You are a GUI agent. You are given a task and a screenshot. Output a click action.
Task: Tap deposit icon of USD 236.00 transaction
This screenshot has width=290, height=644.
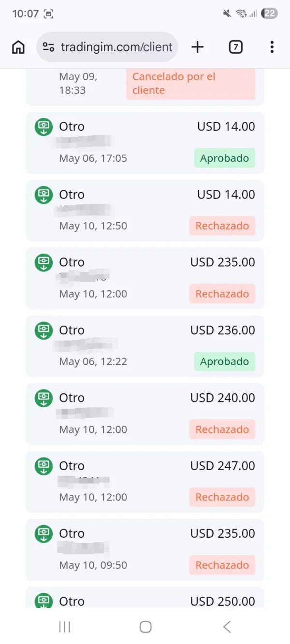pyautogui.click(x=43, y=330)
